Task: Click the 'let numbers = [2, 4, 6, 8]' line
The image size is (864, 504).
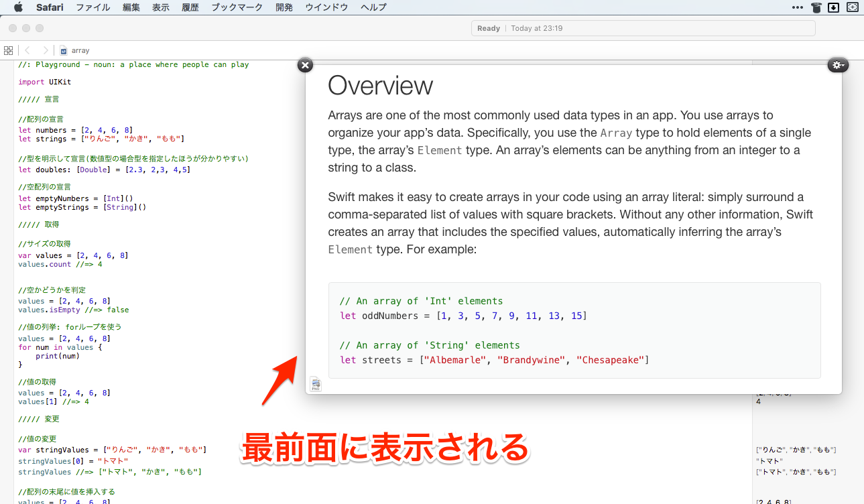Action: pyautogui.click(x=75, y=130)
